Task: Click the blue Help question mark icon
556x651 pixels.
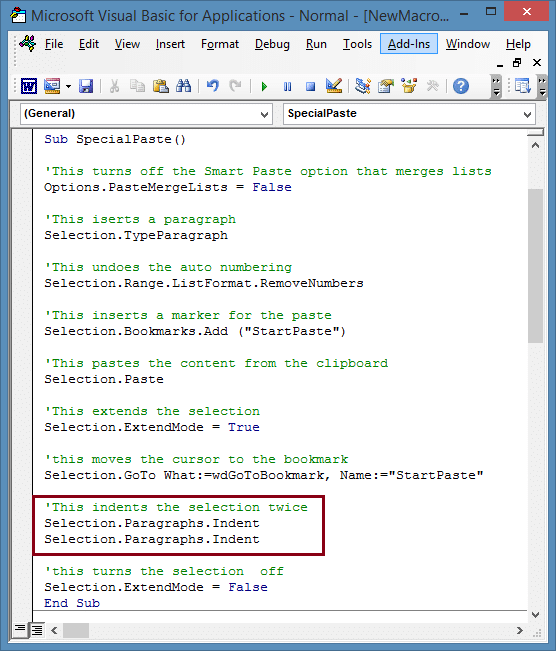Action: (461, 86)
